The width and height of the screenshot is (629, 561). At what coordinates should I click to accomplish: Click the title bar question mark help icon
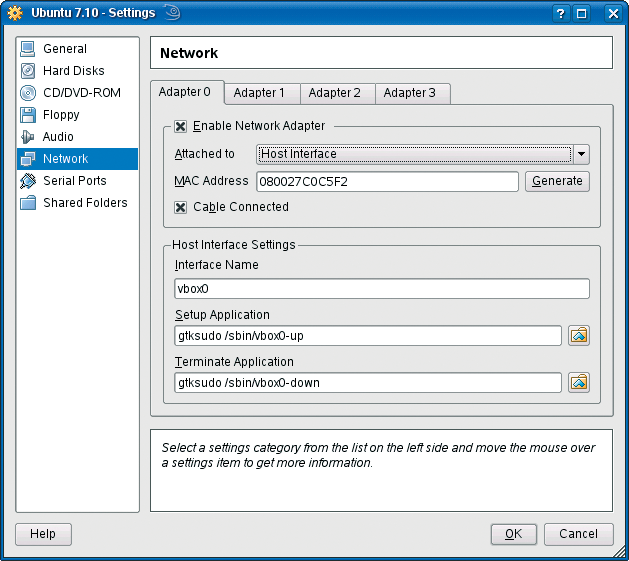pos(560,14)
